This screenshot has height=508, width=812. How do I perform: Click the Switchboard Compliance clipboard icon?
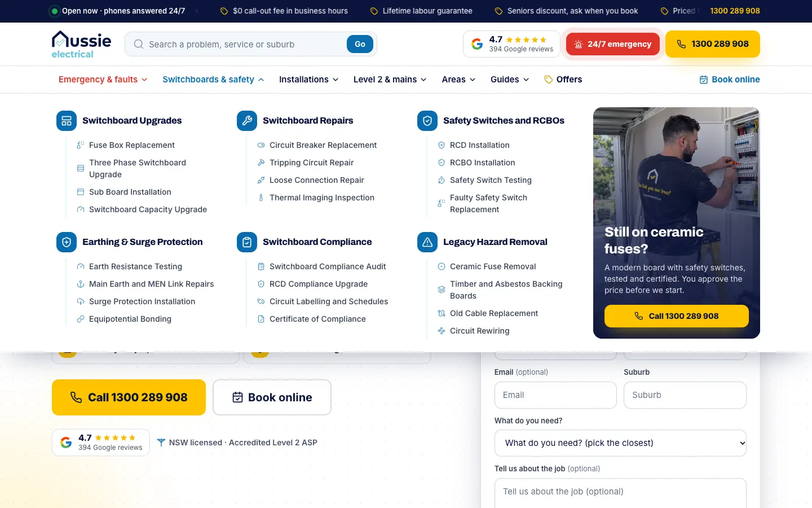[x=247, y=242]
